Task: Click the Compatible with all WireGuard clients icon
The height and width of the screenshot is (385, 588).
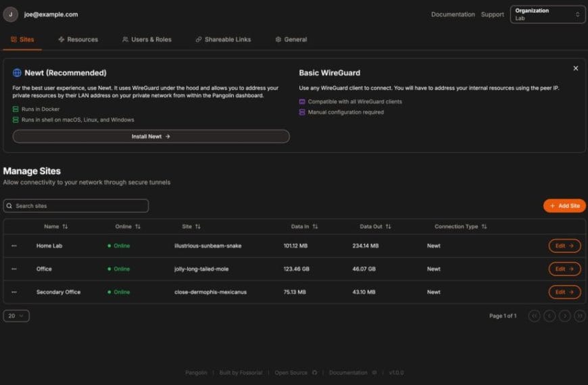Action: [x=302, y=101]
